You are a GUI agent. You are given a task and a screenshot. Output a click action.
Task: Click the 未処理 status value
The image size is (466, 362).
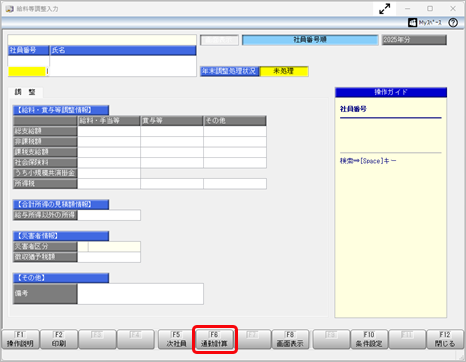[x=284, y=71]
